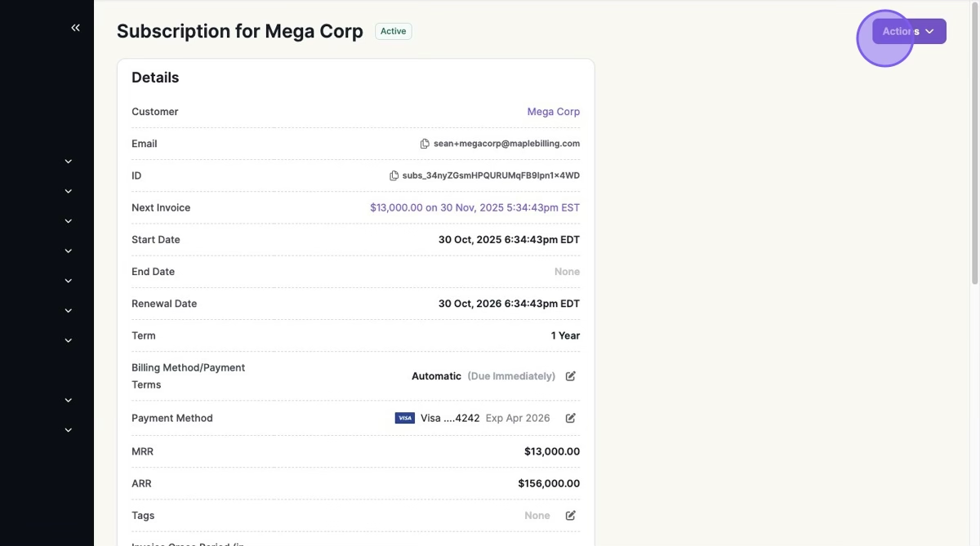Click the page vertical scrollbar
This screenshot has width=980, height=546.
click(974, 147)
